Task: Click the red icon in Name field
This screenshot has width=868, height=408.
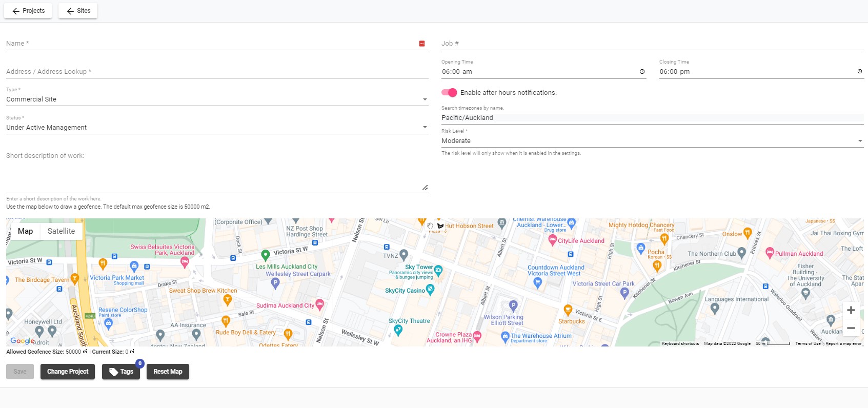Action: (x=422, y=44)
